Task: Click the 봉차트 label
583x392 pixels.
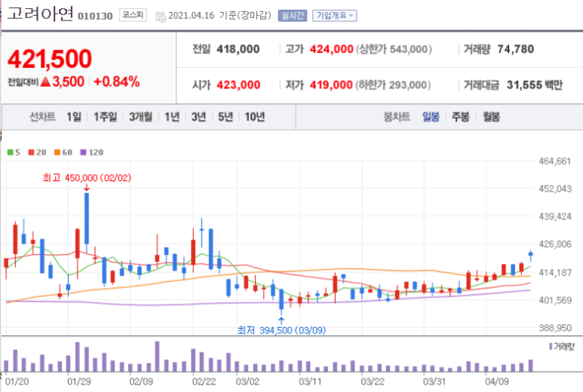Action: [397, 117]
